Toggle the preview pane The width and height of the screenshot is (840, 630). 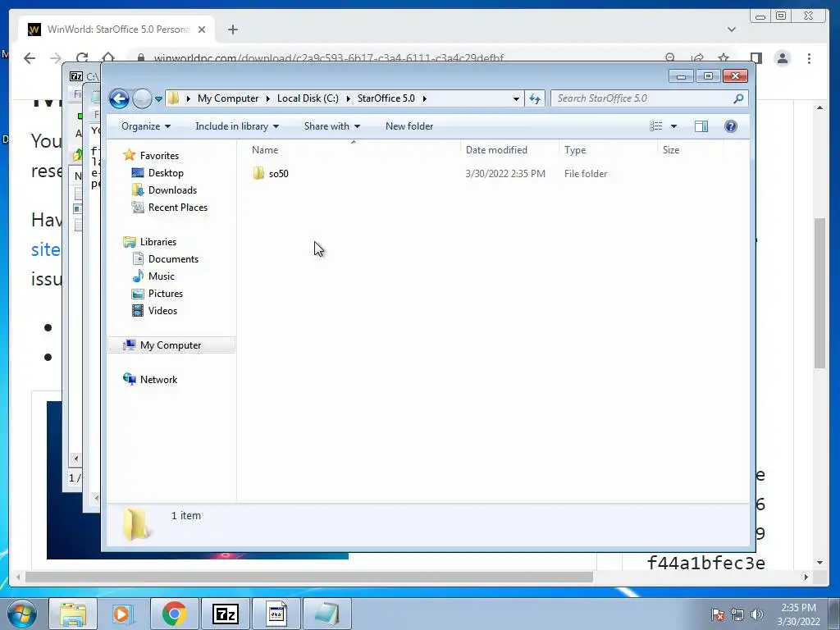(701, 126)
